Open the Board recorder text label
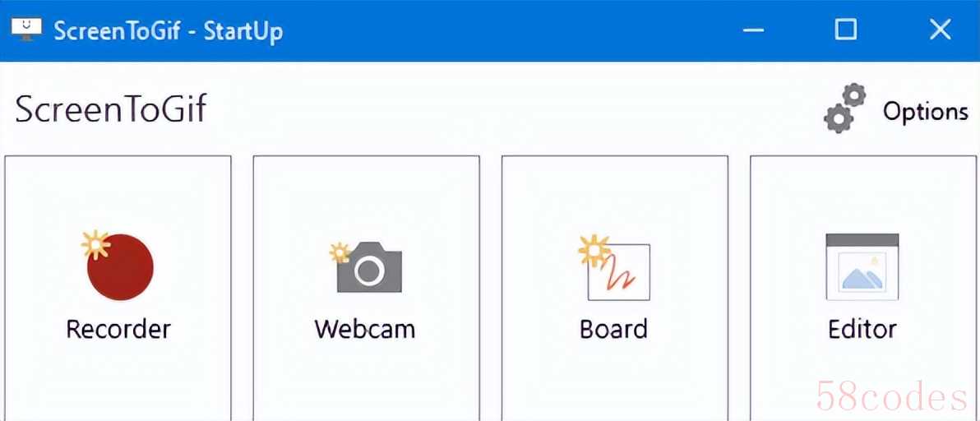Screen dimensions: 980x421 point(613,329)
